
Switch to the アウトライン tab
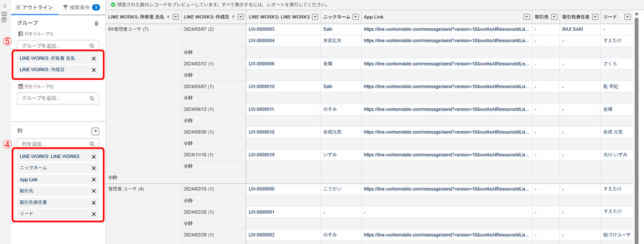34,7
